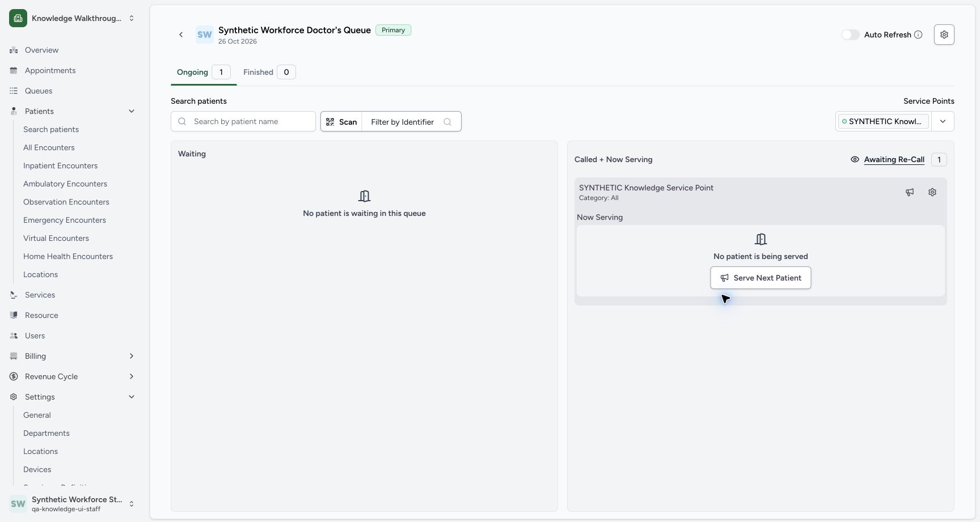Image resolution: width=980 pixels, height=522 pixels.
Task: Switch to the Ongoing tab
Action: pyautogui.click(x=203, y=72)
